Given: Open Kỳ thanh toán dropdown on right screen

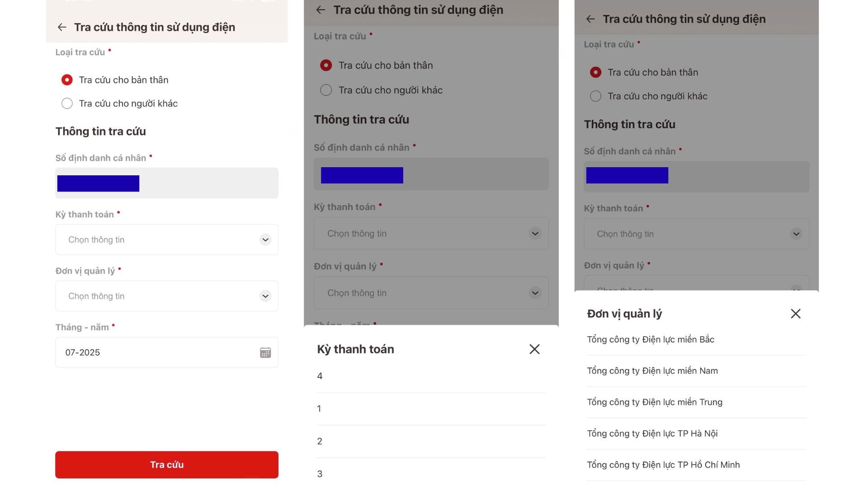Looking at the screenshot, I should (696, 234).
